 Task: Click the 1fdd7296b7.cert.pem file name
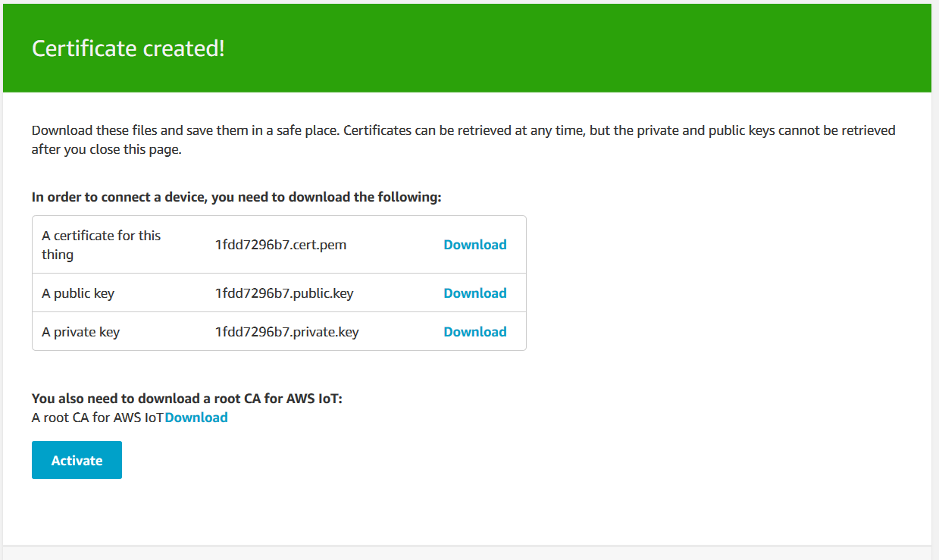(x=281, y=245)
